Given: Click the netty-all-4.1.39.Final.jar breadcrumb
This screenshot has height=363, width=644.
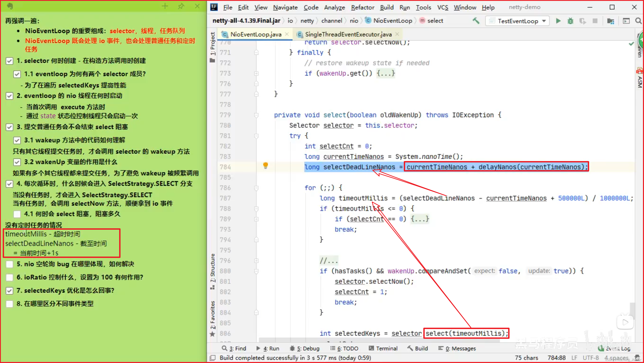Looking at the screenshot, I should coord(246,21).
